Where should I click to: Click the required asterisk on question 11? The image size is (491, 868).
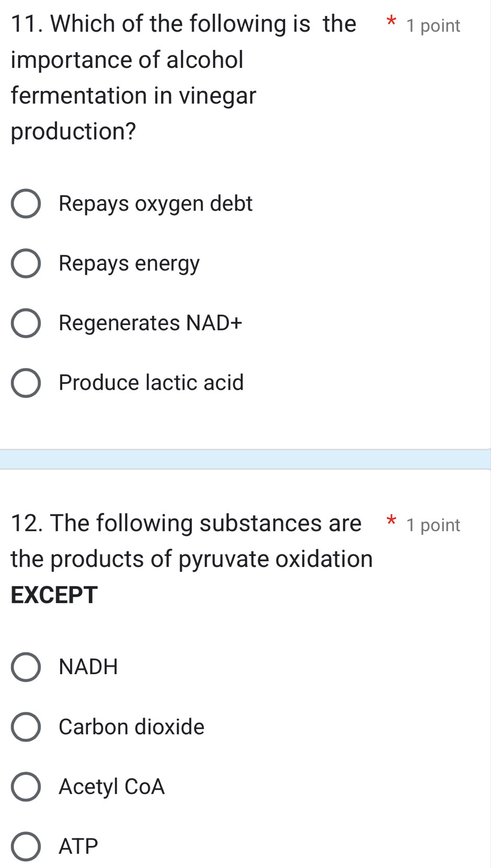(391, 21)
